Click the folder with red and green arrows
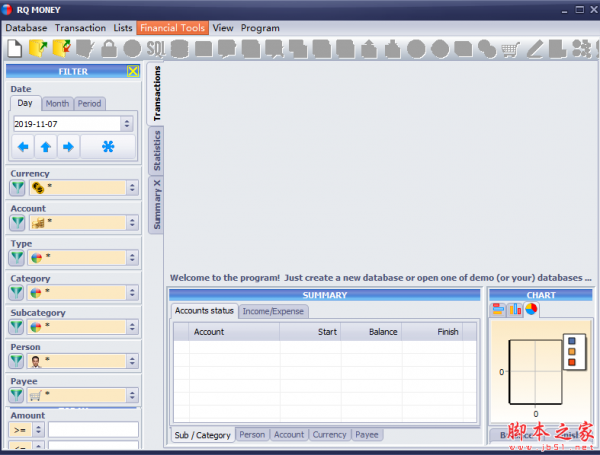 click(x=62, y=49)
